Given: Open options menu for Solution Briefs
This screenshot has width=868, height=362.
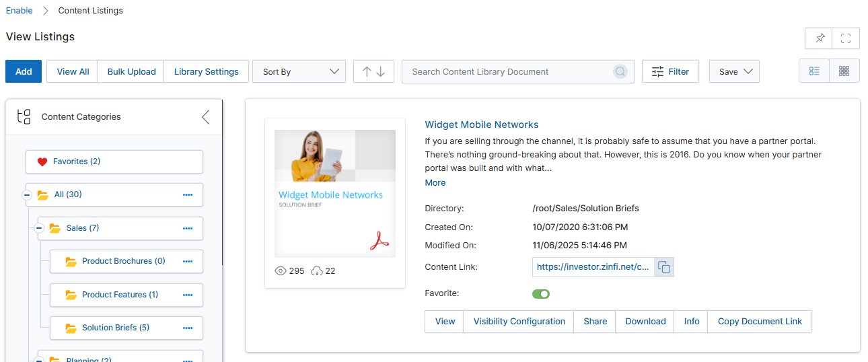Looking at the screenshot, I should pyautogui.click(x=188, y=328).
